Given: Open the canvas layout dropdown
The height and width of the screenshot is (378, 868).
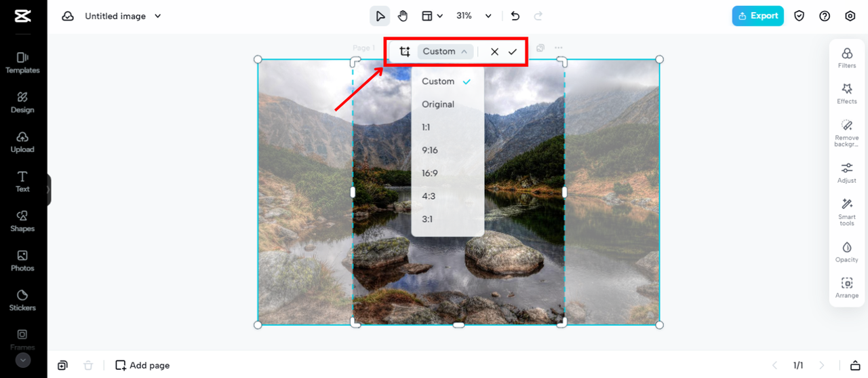Looking at the screenshot, I should (x=431, y=16).
